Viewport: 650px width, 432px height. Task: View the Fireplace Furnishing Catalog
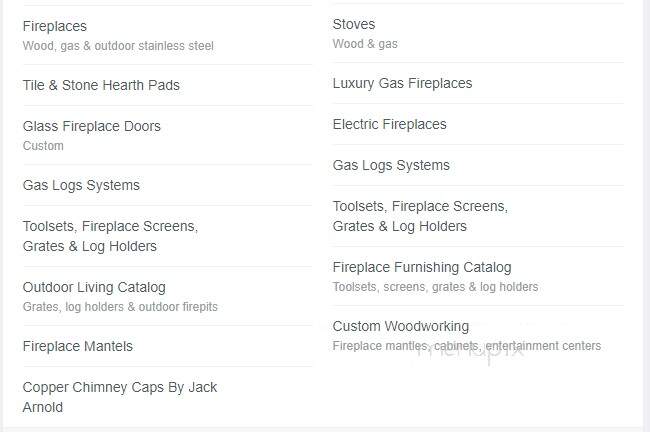(x=422, y=267)
